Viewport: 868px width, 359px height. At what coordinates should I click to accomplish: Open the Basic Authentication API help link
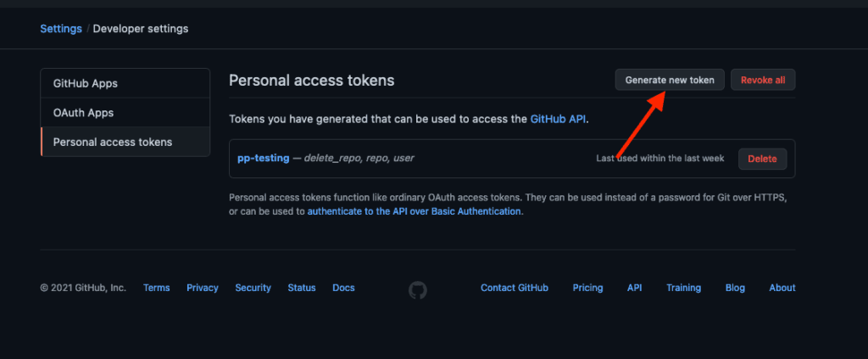tap(414, 211)
